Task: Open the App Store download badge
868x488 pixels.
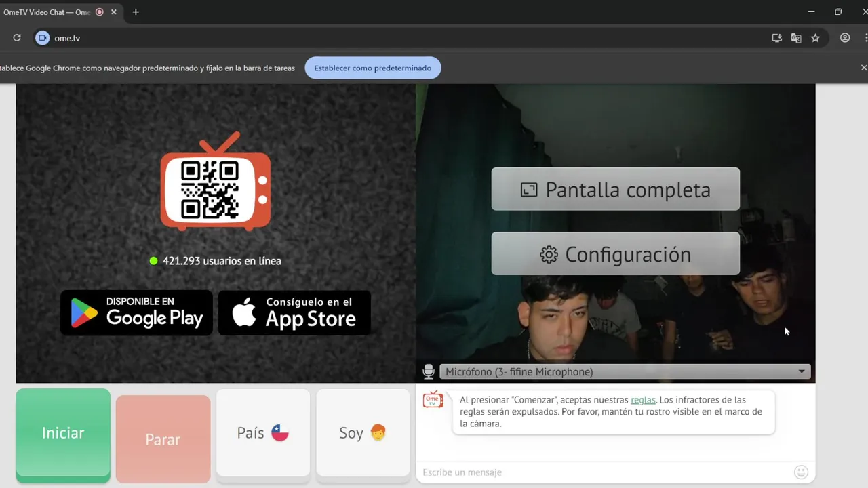Action: point(294,312)
